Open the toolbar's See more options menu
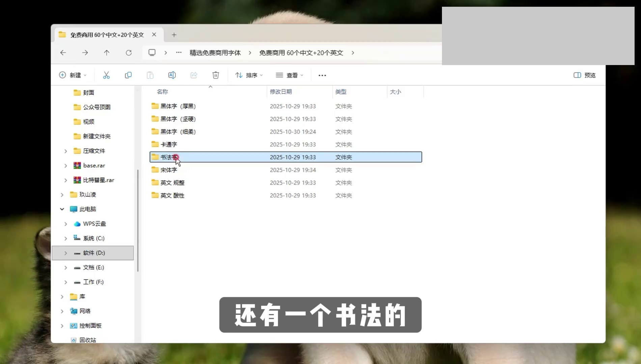641x364 pixels. (x=322, y=75)
